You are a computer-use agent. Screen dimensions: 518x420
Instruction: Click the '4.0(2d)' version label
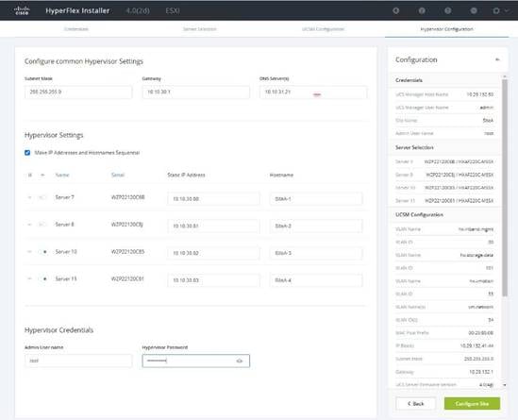point(138,10)
